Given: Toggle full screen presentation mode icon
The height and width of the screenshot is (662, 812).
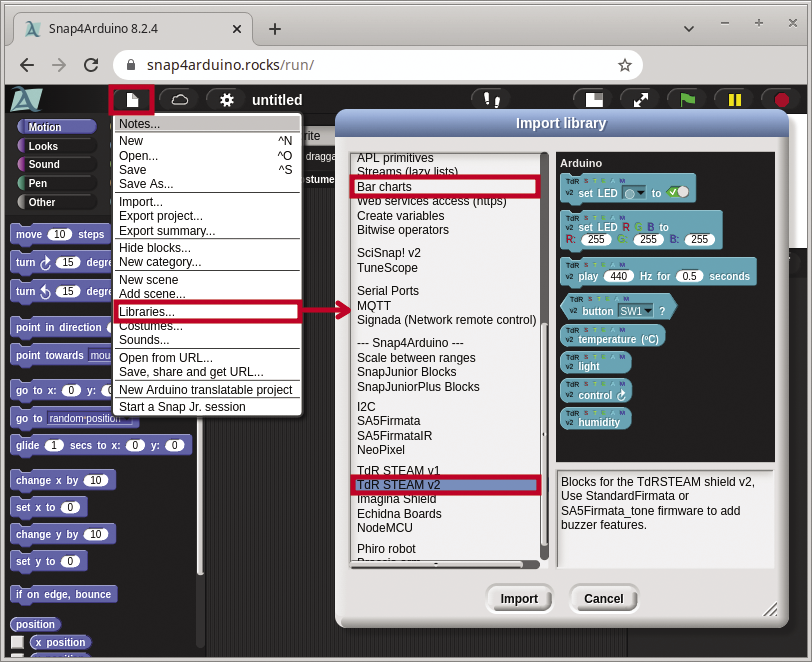Looking at the screenshot, I should click(x=641, y=99).
